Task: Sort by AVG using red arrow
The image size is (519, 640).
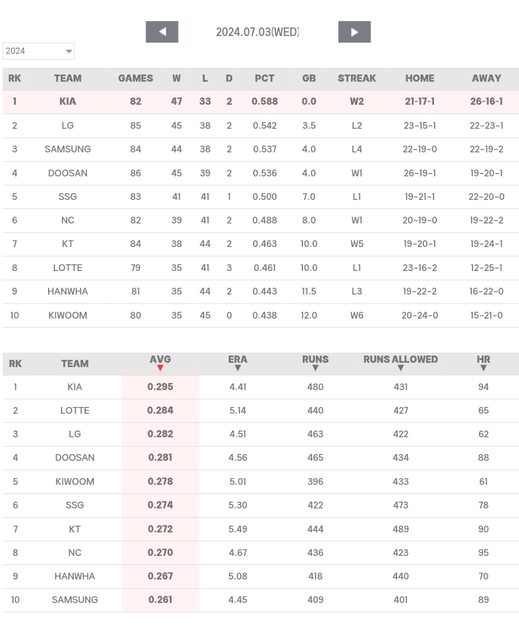Action: (x=160, y=368)
